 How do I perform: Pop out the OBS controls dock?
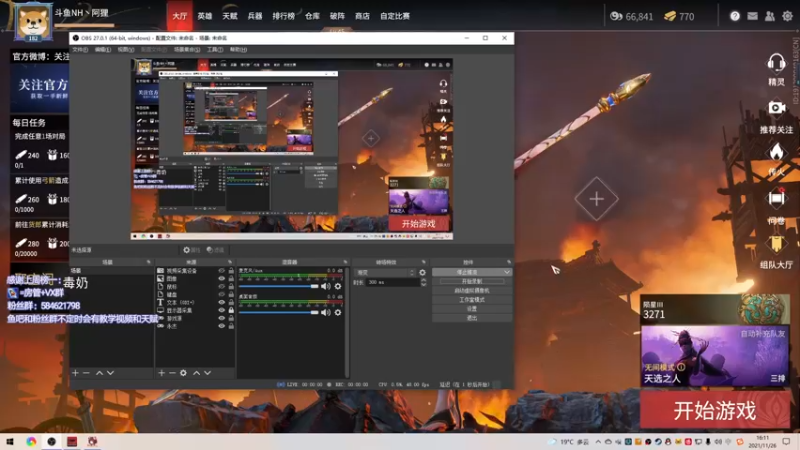coord(509,262)
